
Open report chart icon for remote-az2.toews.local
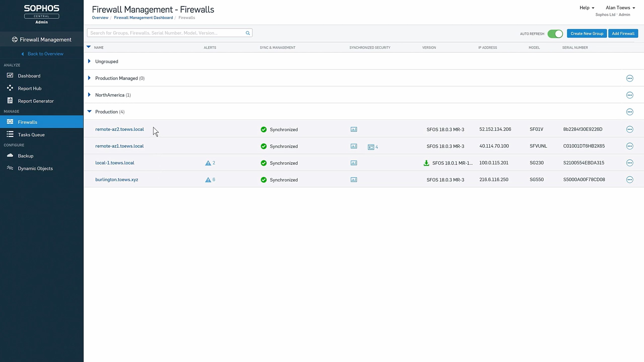pyautogui.click(x=354, y=129)
